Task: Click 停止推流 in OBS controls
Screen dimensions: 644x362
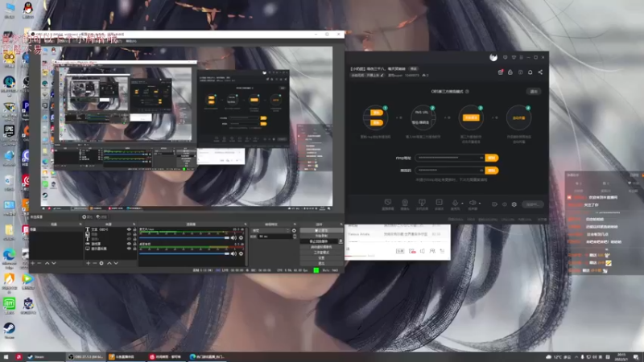Action: [320, 231]
